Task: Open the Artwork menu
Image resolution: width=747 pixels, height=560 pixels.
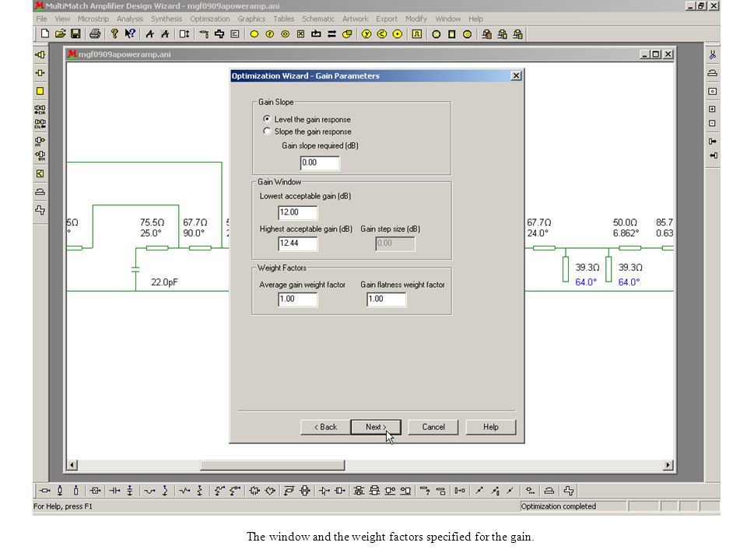Action: click(x=355, y=19)
